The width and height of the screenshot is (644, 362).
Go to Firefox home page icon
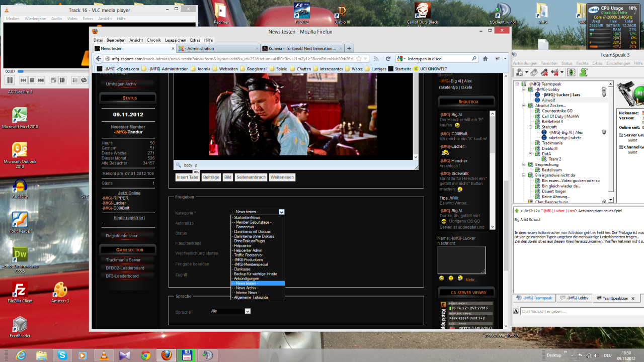click(485, 59)
